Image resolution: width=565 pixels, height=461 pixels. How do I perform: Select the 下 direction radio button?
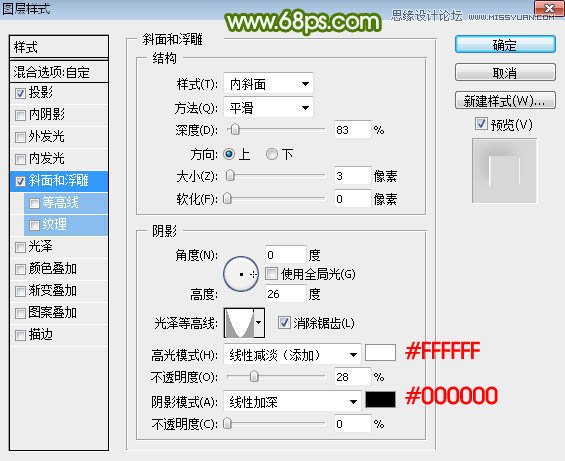pos(272,154)
